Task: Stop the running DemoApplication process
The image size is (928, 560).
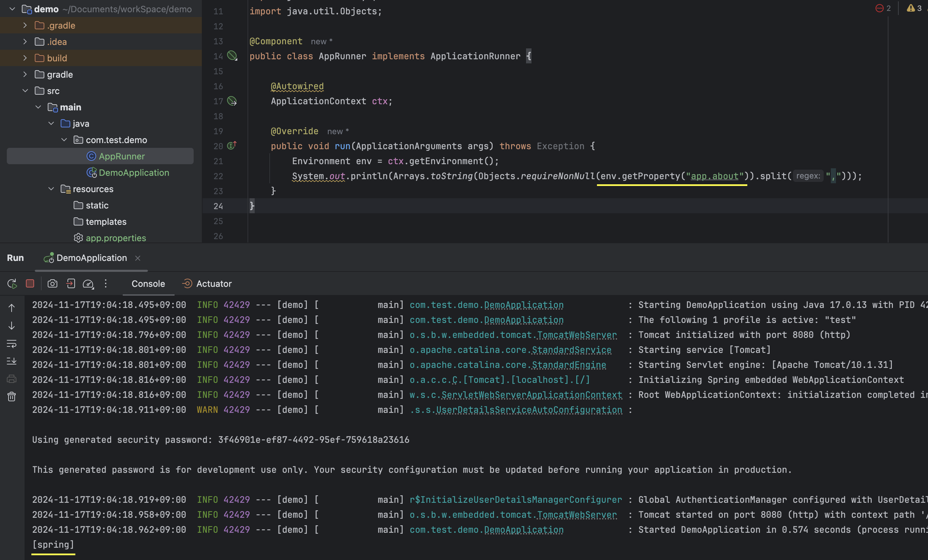Action: tap(30, 283)
